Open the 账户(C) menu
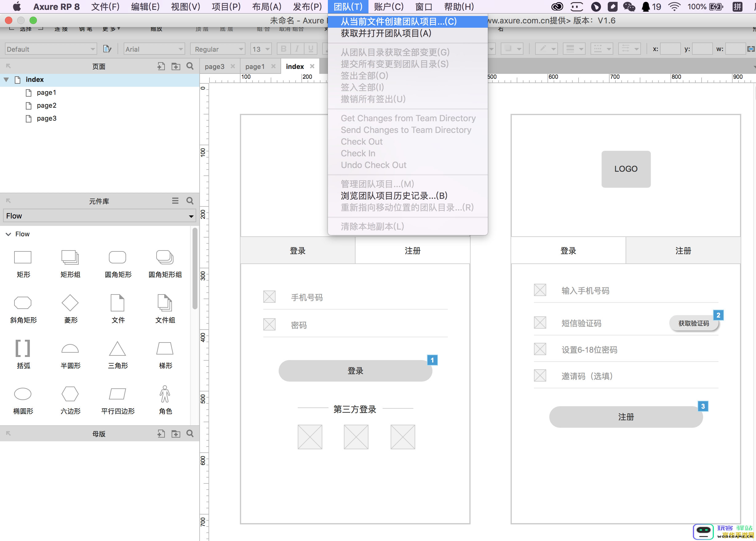Viewport: 756px width, 541px height. pos(388,7)
